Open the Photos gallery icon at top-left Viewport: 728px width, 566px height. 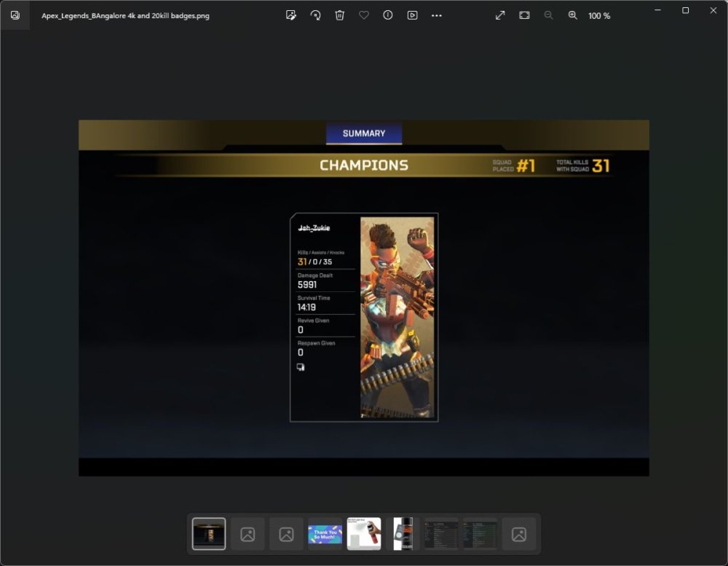(15, 15)
